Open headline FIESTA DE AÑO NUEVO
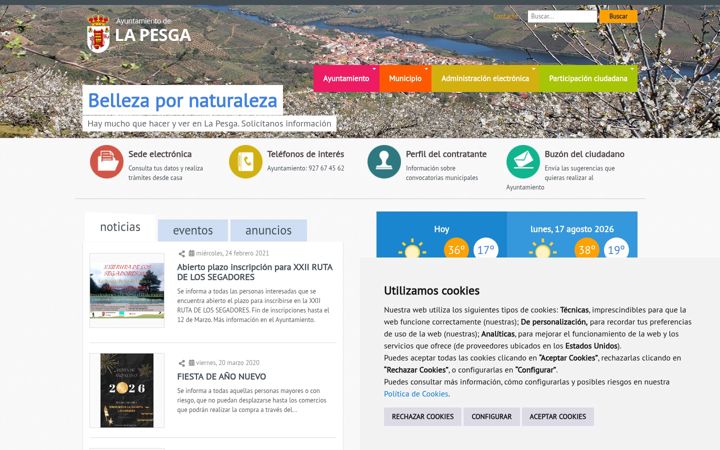Viewport: 720px width, 450px height. 222,377
